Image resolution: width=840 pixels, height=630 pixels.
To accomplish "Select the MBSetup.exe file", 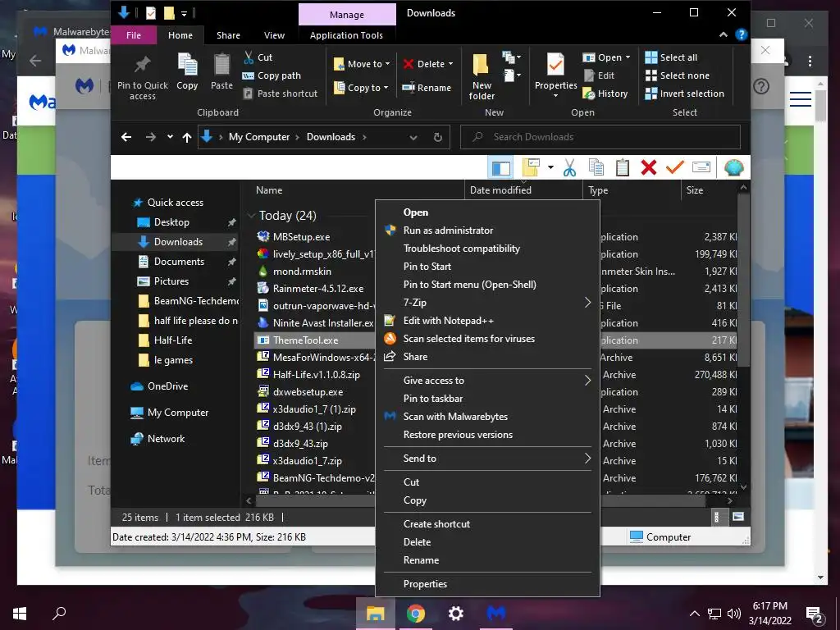I will click(301, 237).
